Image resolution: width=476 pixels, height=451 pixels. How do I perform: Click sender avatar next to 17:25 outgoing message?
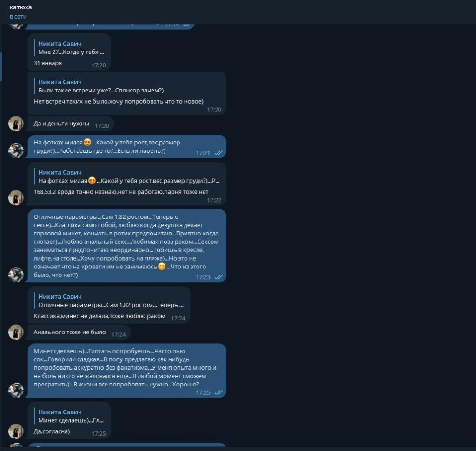[16, 390]
